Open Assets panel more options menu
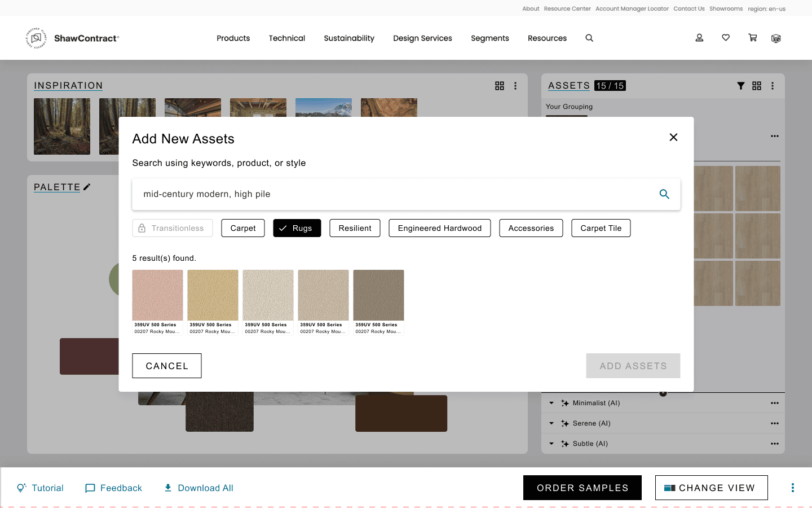812x508 pixels. (773, 86)
